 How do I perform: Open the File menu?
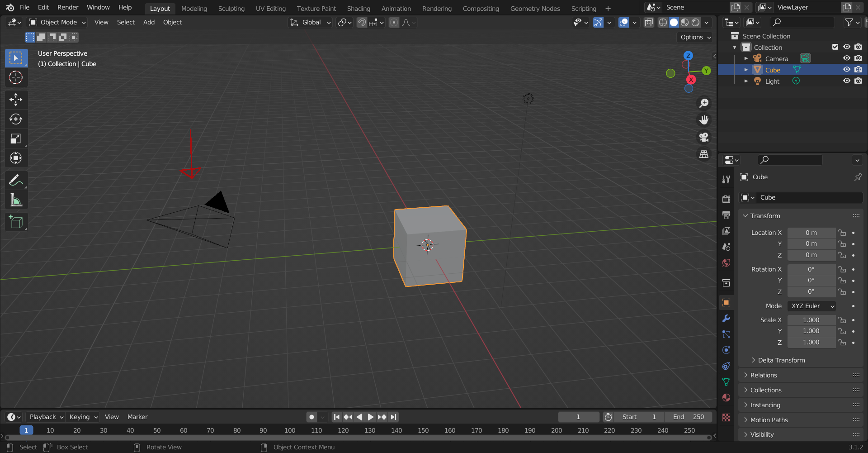[x=25, y=7]
